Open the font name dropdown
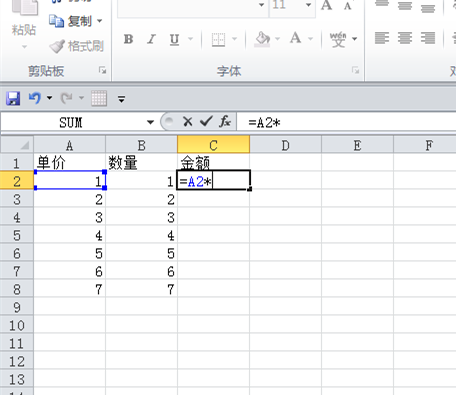This screenshot has width=456, height=395. (x=262, y=5)
